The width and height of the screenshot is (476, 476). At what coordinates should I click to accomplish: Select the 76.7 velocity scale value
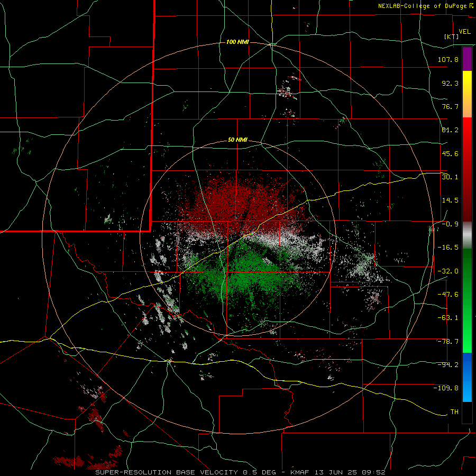pyautogui.click(x=450, y=106)
